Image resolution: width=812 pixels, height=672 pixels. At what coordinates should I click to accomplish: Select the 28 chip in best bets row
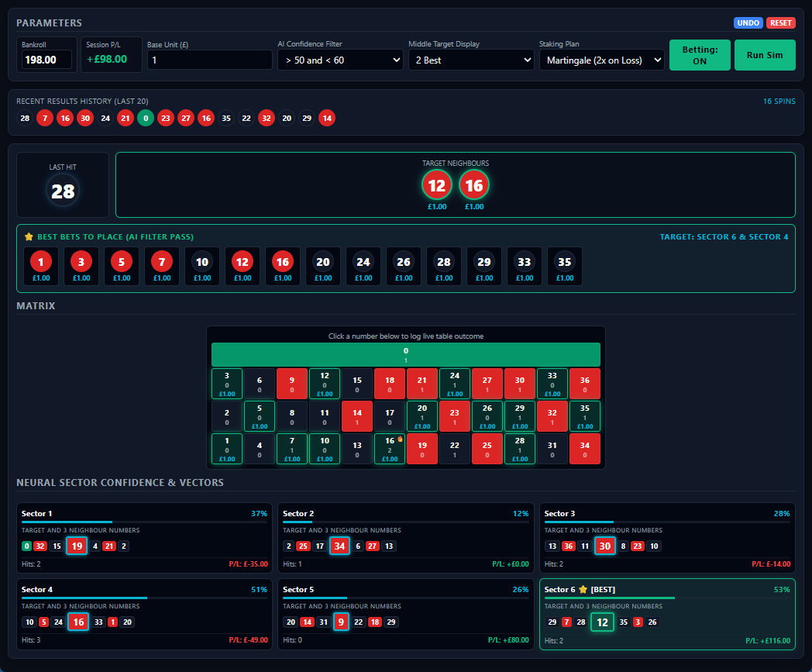[x=444, y=267]
